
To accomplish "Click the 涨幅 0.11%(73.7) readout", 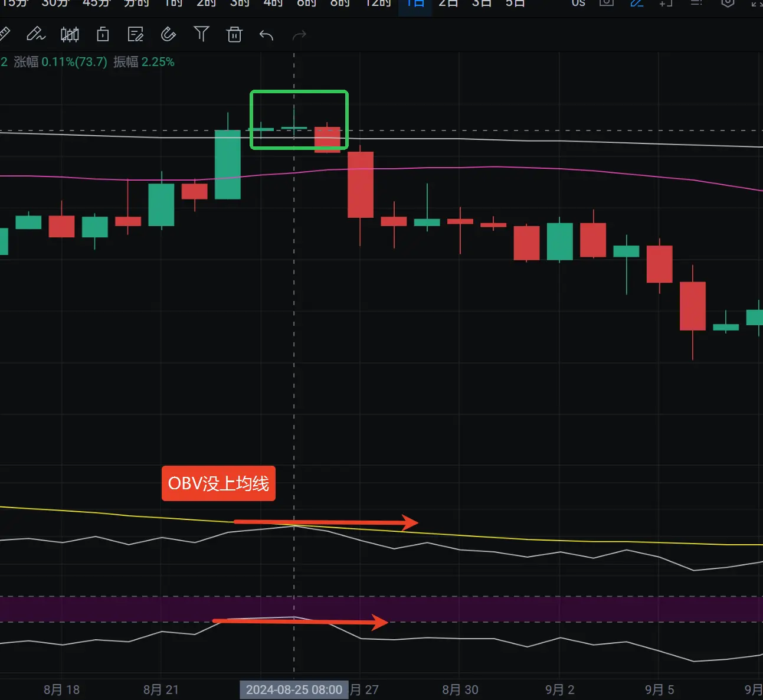I will coord(61,62).
